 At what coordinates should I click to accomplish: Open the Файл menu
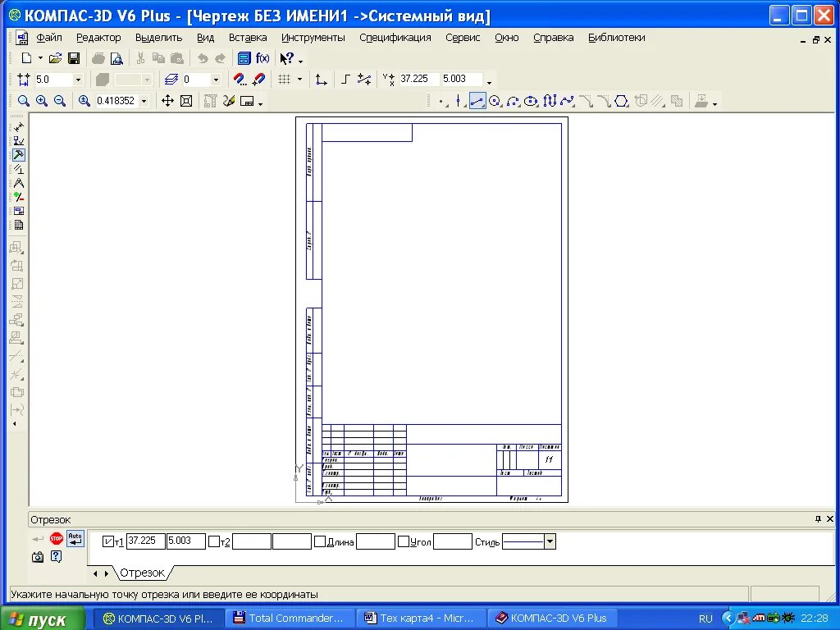[x=49, y=38]
